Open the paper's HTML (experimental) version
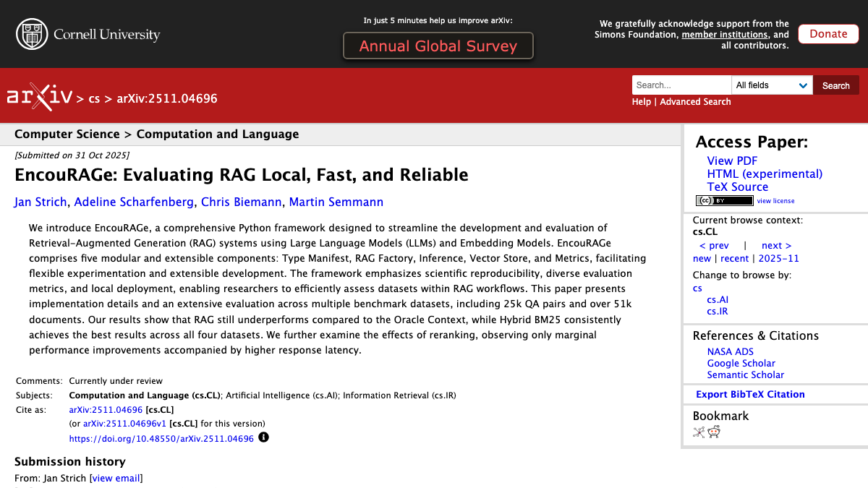This screenshot has width=868, height=488. pyautogui.click(x=765, y=174)
